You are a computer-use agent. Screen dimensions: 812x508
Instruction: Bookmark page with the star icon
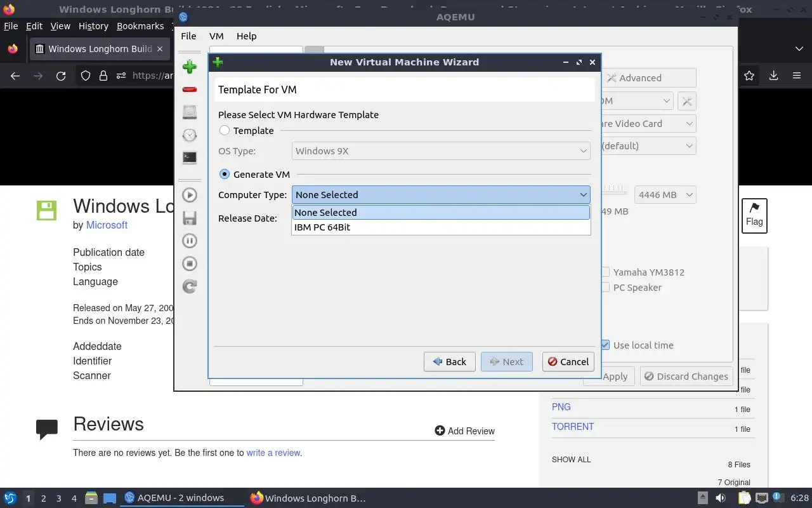tap(749, 76)
